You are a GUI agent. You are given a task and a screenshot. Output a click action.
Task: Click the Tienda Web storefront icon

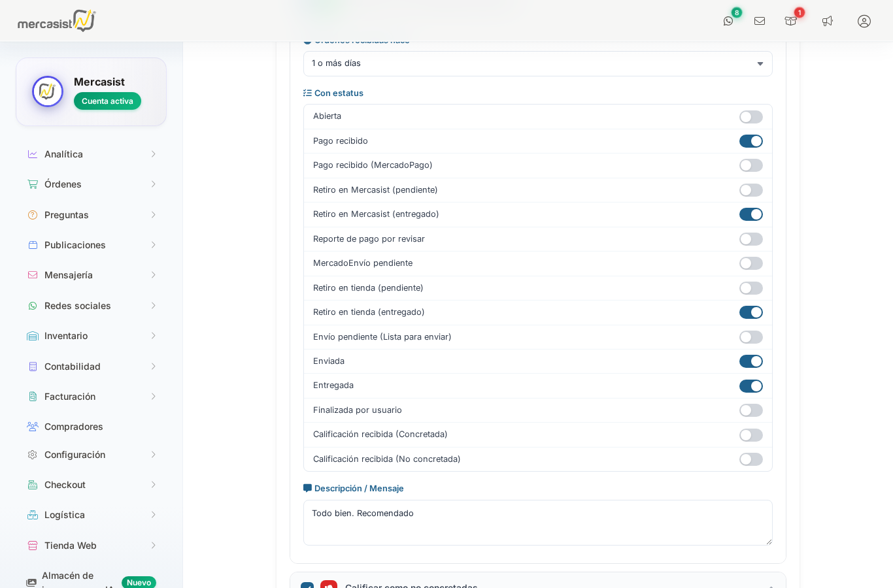[x=33, y=546]
